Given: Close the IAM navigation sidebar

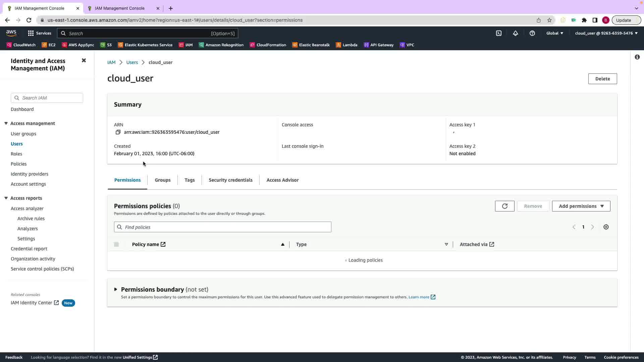Looking at the screenshot, I should pyautogui.click(x=84, y=61).
